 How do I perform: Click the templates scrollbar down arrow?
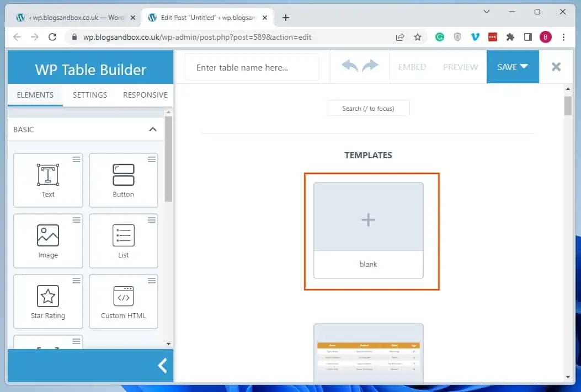[x=568, y=377]
